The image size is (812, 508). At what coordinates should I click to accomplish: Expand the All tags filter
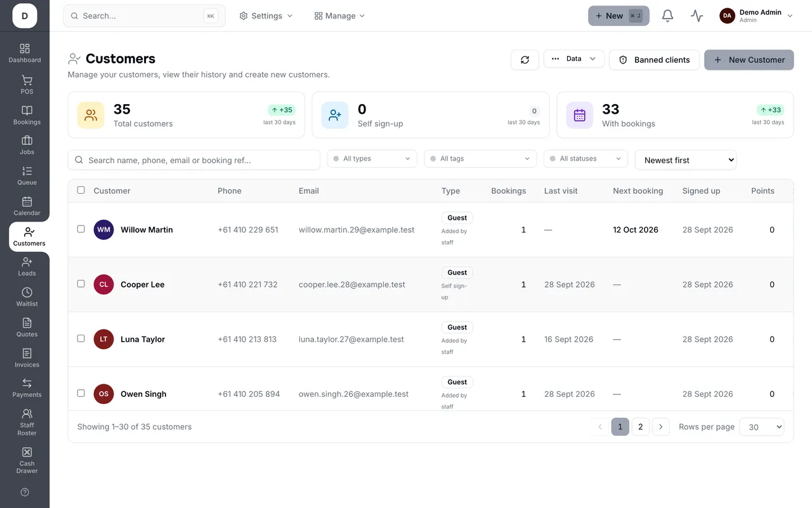480,159
